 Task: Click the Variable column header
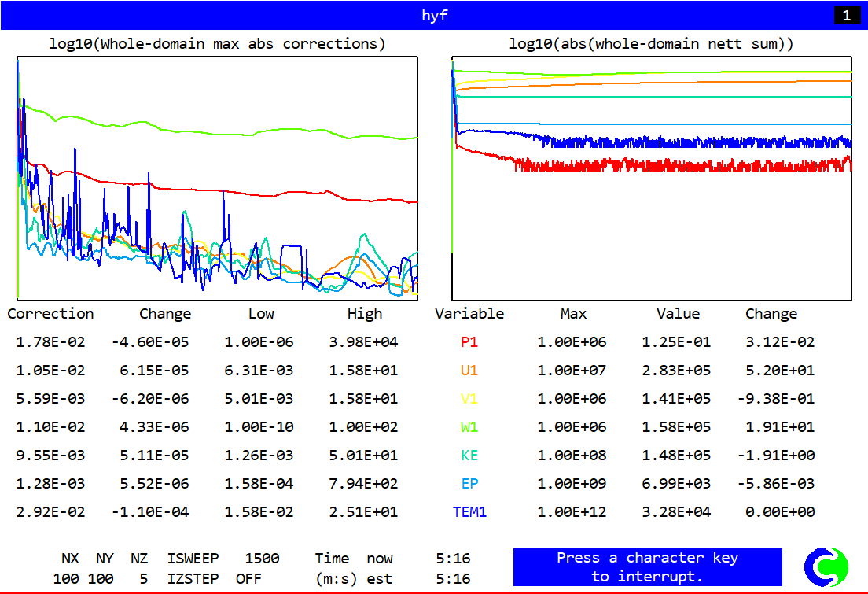coord(469,314)
